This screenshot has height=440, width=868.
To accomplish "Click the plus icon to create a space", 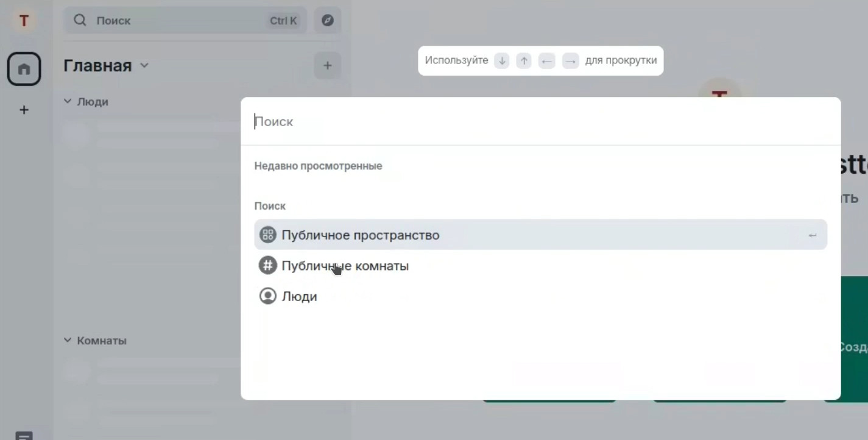I will tap(24, 110).
